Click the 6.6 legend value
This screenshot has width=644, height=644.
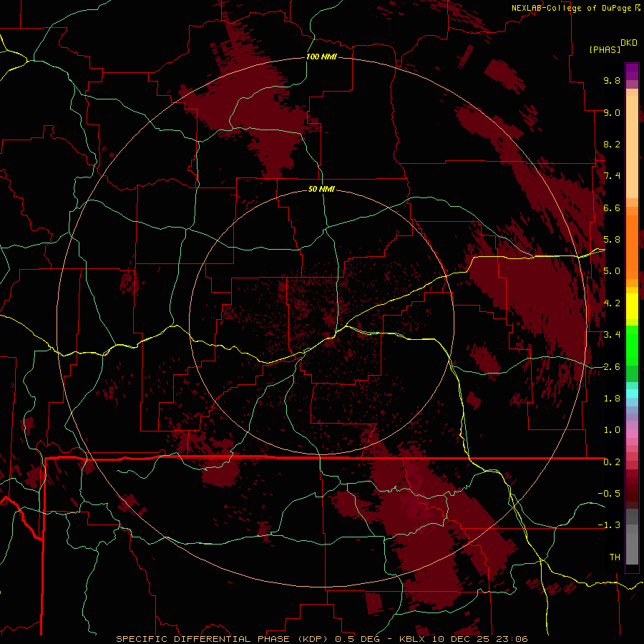612,208
